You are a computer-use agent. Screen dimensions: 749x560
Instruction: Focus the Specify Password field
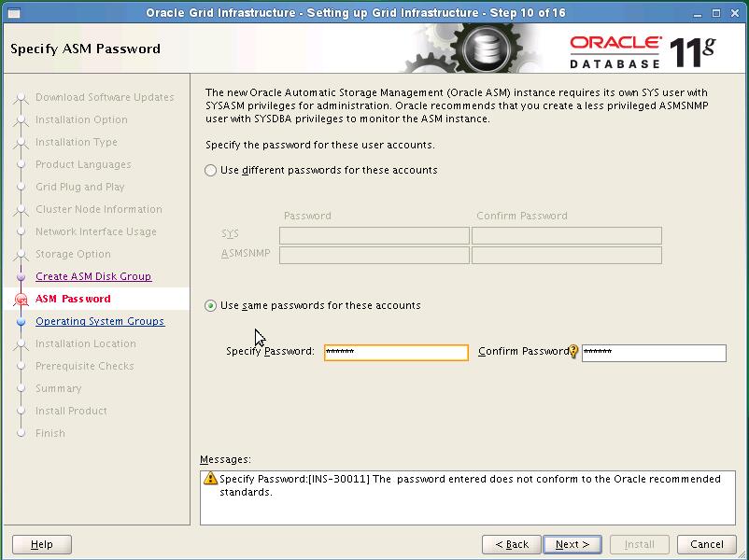click(x=396, y=352)
